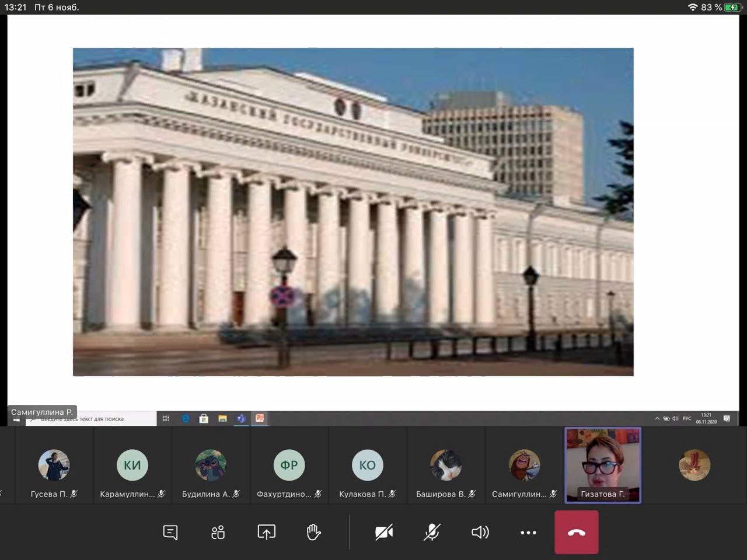Tap the iPad battery indicator icon

pyautogui.click(x=733, y=7)
